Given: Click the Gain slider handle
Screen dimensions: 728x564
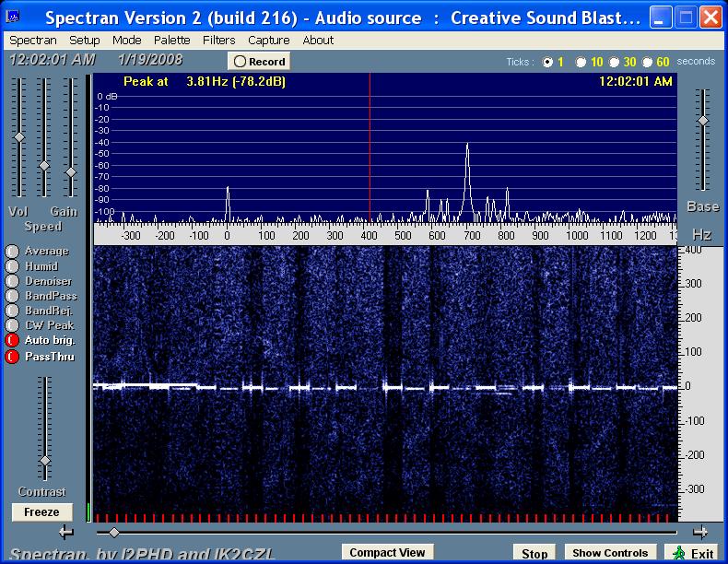Looking at the screenshot, I should coord(71,172).
